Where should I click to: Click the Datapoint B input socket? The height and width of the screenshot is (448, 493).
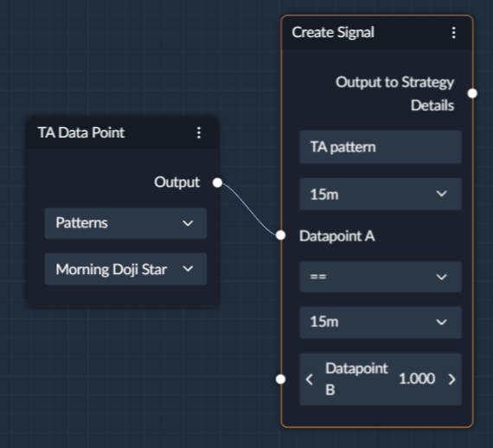point(280,379)
